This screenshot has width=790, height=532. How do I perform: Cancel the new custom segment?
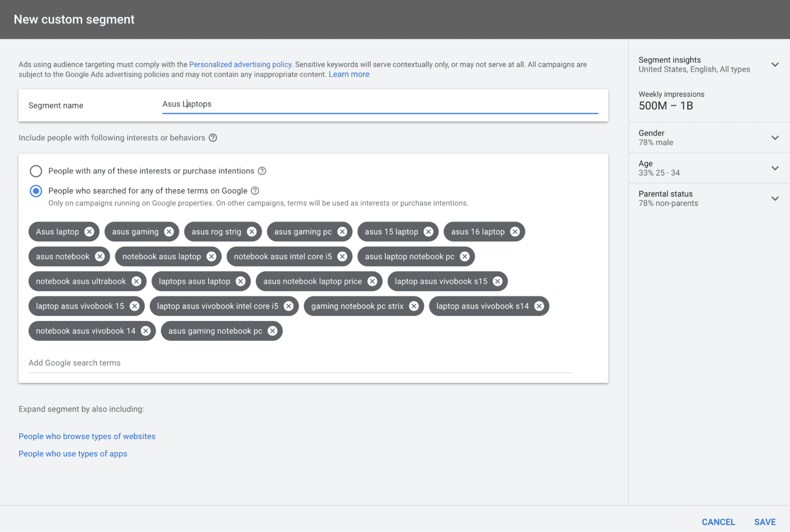coord(718,522)
